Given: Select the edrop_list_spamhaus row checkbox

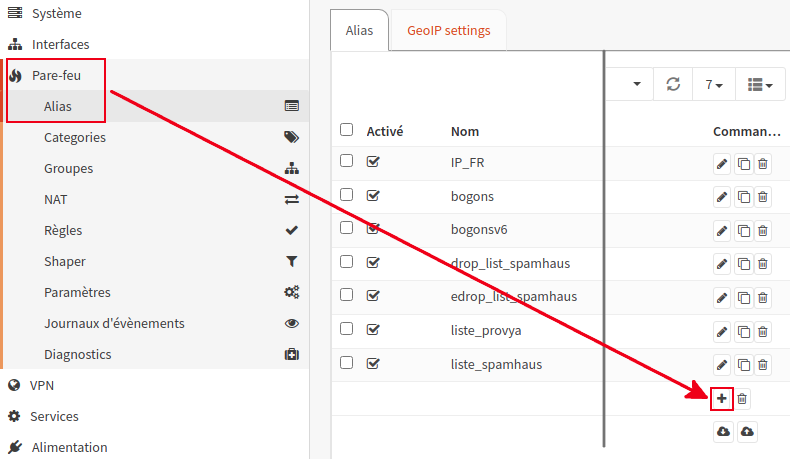Looking at the screenshot, I should [x=347, y=295].
